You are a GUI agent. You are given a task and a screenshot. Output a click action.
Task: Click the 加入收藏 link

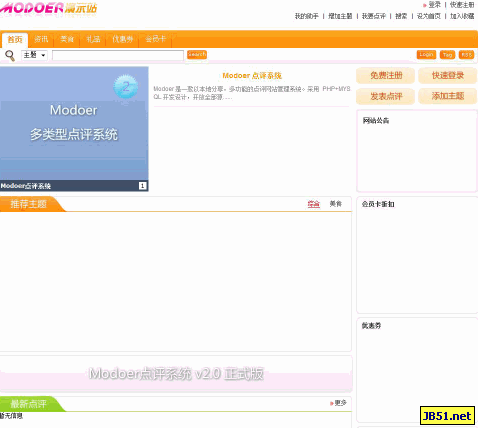[x=462, y=16]
